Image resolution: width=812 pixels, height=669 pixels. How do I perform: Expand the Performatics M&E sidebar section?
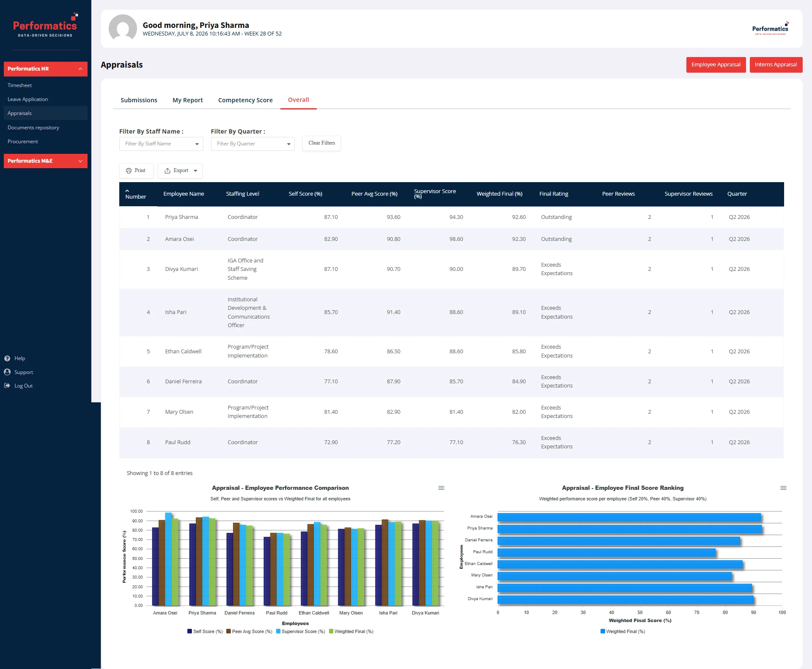[x=46, y=161]
